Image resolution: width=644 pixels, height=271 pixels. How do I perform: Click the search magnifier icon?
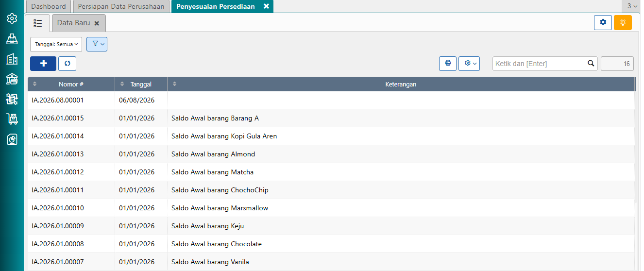(x=591, y=63)
